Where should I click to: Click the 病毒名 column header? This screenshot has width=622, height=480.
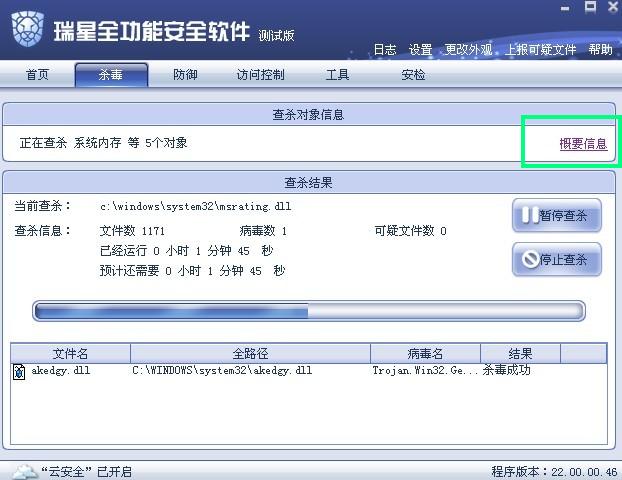tap(425, 353)
